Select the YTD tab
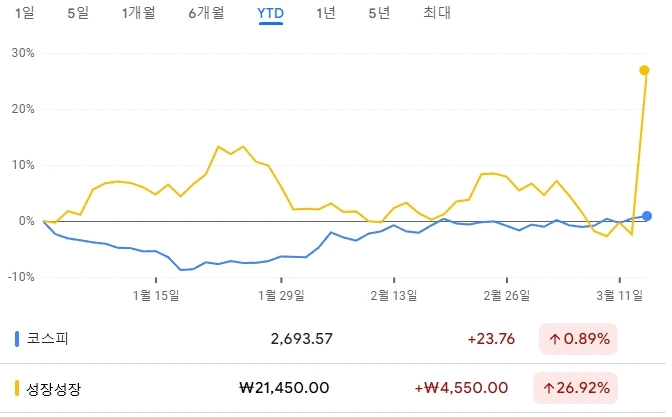Viewport: 672px width, 417px height. pos(270,14)
